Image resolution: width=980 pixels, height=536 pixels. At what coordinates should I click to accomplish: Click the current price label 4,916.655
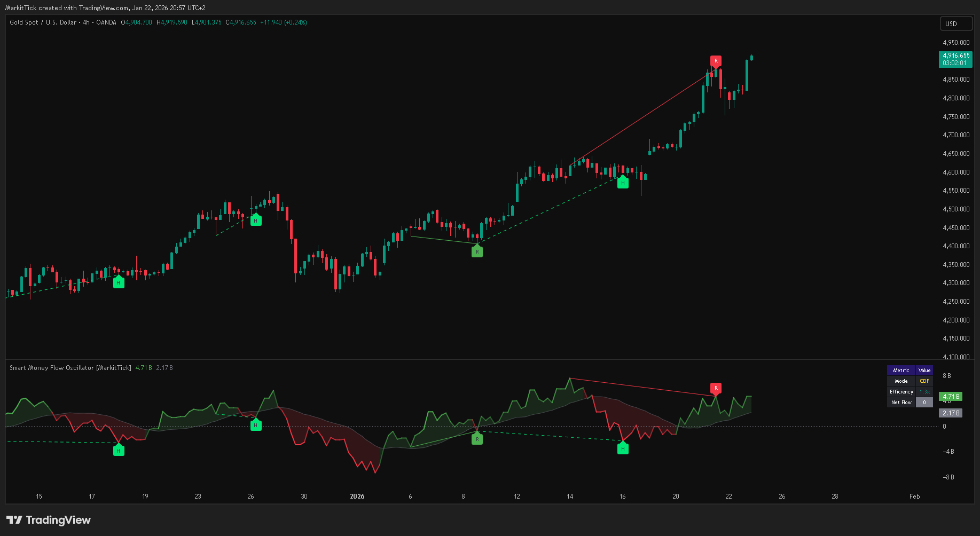(955, 59)
